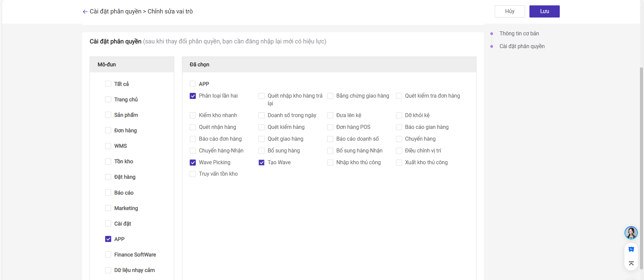The image size is (644, 280).
Task: Select the Tất cả module checkbox
Action: (x=108, y=84)
